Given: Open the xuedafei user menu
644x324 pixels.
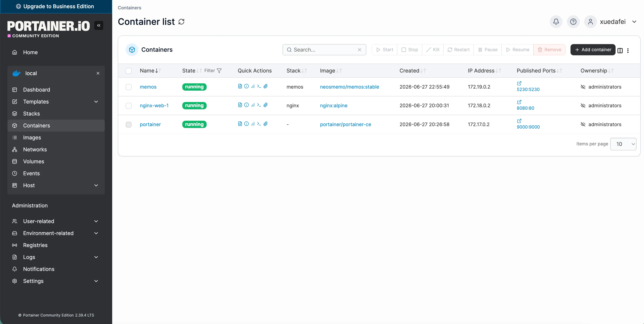Looking at the screenshot, I should click(x=611, y=22).
